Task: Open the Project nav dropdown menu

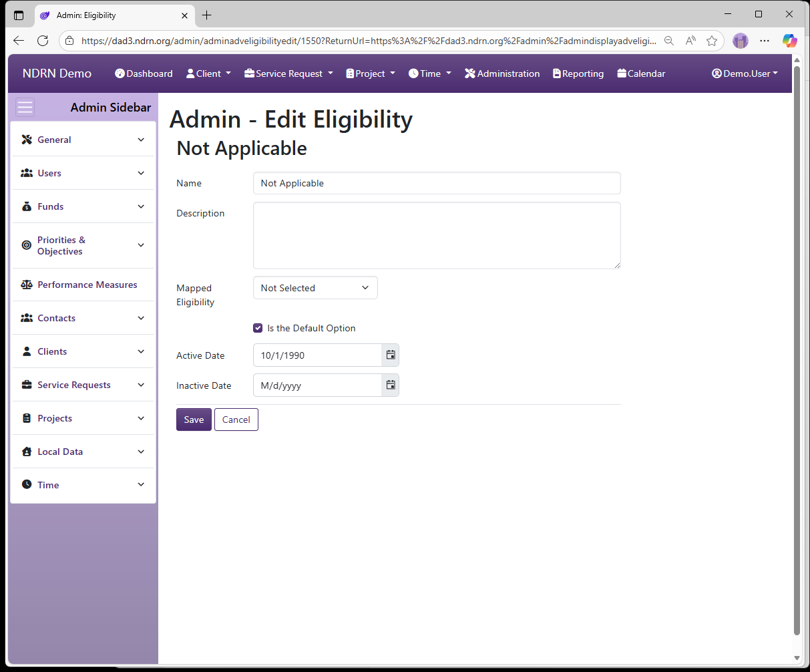Action: tap(371, 73)
